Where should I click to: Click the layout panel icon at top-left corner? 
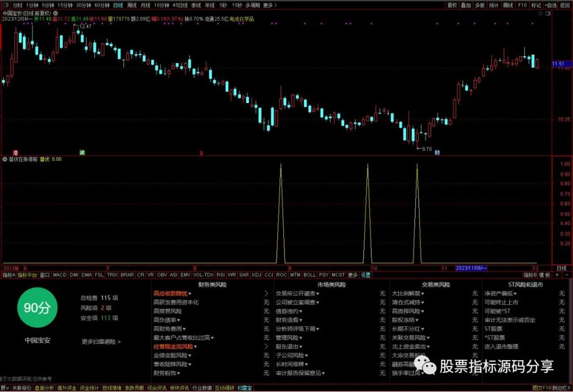[6, 5]
